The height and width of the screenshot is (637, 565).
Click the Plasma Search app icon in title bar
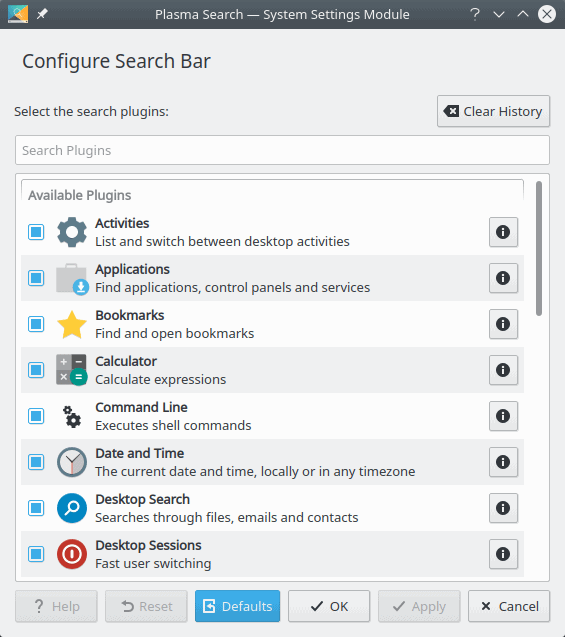click(18, 14)
